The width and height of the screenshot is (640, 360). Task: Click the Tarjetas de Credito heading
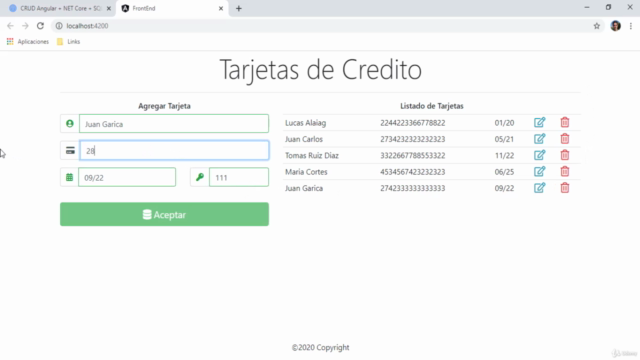click(x=320, y=70)
